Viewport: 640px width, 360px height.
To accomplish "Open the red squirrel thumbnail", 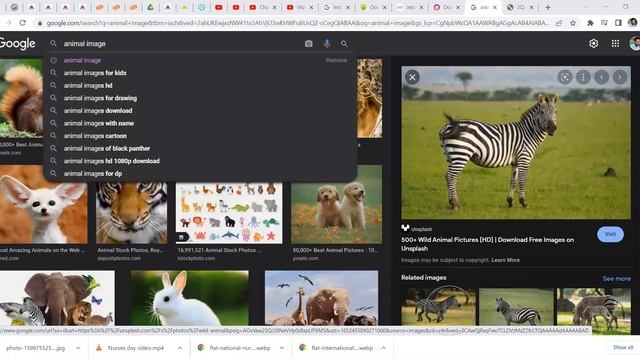I will point(21,98).
